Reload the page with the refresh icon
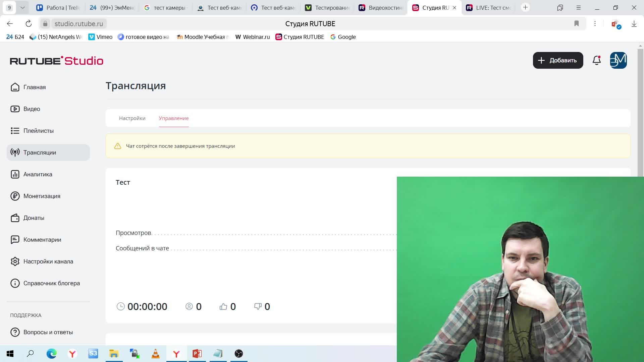The image size is (644, 362). click(29, 24)
